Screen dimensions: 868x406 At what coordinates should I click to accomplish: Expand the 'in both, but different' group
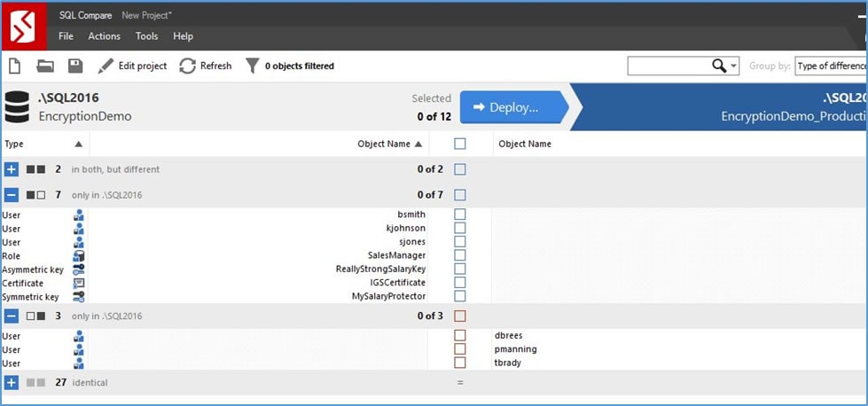[x=11, y=169]
